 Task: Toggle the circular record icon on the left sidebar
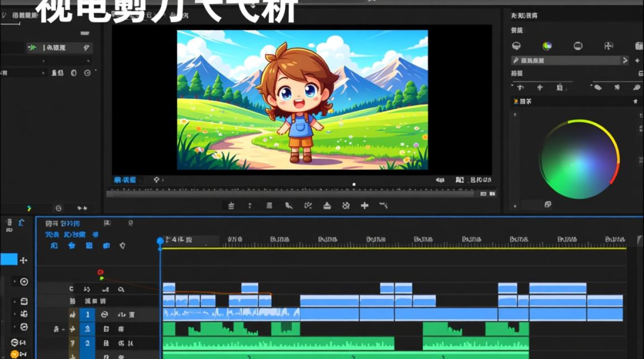point(24,281)
